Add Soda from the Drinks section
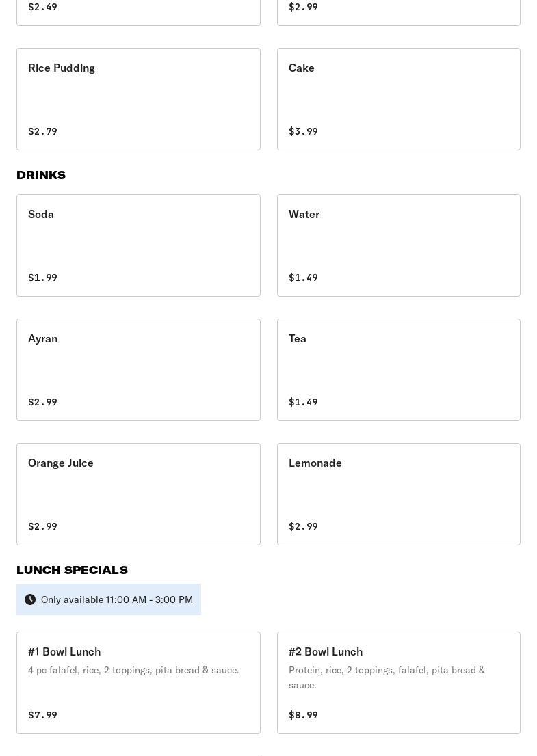 pyautogui.click(x=138, y=245)
